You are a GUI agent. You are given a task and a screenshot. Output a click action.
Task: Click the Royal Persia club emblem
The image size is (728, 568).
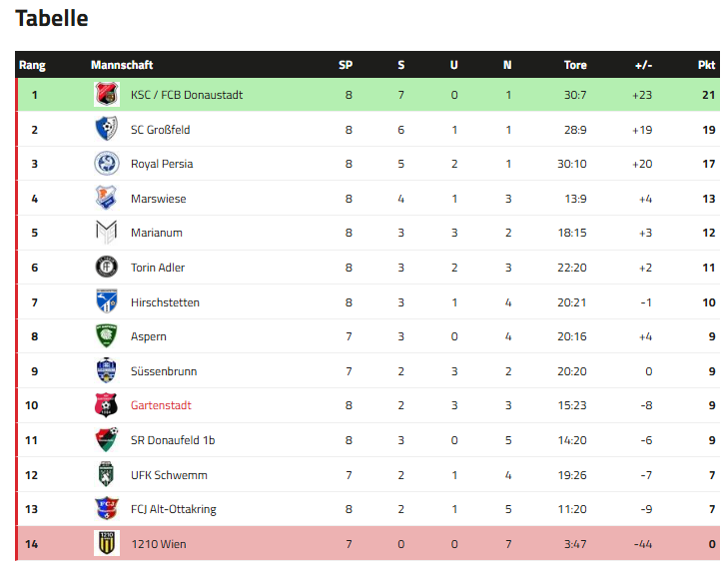click(x=106, y=164)
